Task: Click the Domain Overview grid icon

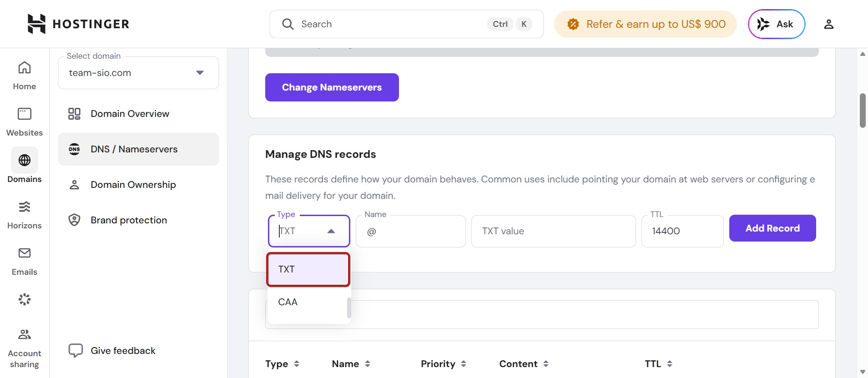Action: tap(74, 114)
